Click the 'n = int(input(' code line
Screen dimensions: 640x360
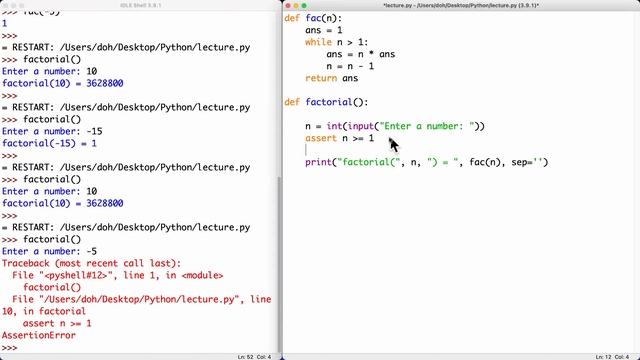[395, 126]
